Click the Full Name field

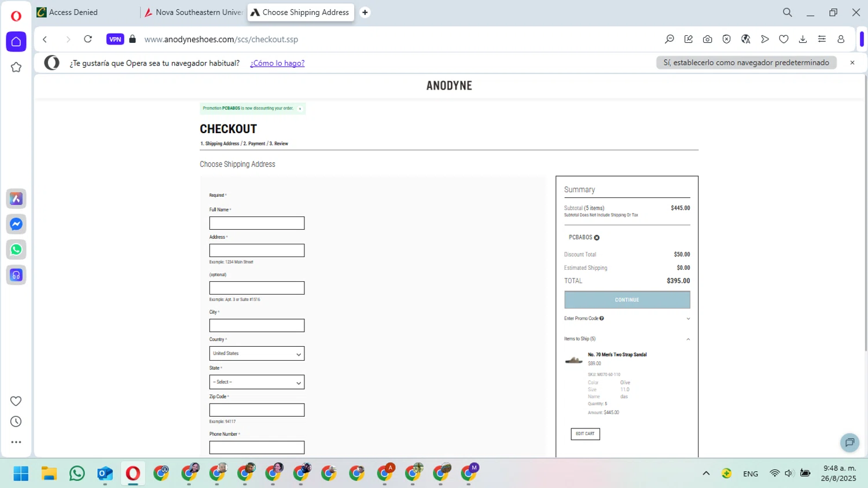257,223
